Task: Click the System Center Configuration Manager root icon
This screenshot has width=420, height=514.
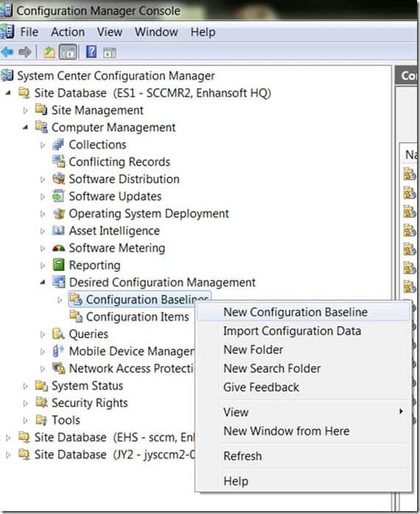Action: click(7, 76)
